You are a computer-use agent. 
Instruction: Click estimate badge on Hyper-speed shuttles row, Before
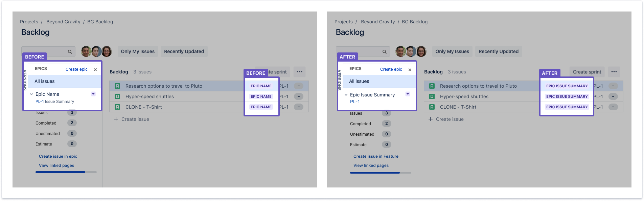point(298,96)
